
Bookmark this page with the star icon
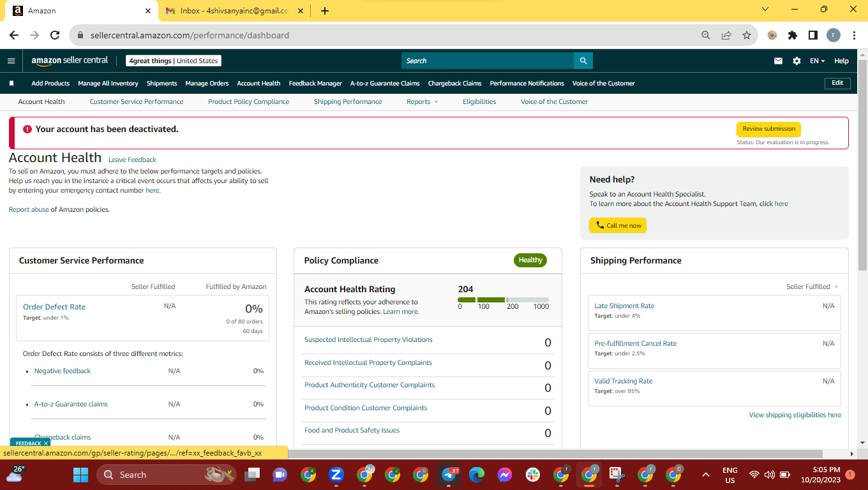click(747, 35)
